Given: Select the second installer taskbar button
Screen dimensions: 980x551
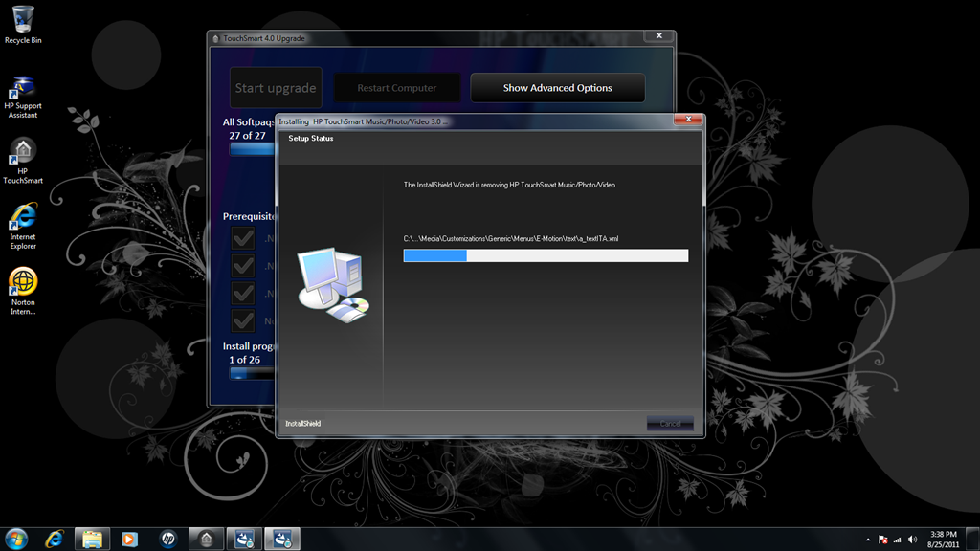Looking at the screenshot, I should (x=282, y=539).
